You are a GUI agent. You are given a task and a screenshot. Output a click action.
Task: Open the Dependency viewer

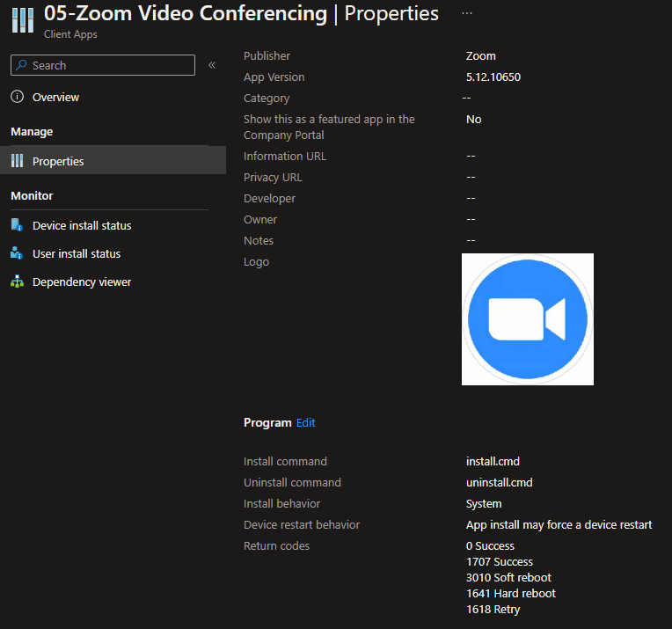82,282
